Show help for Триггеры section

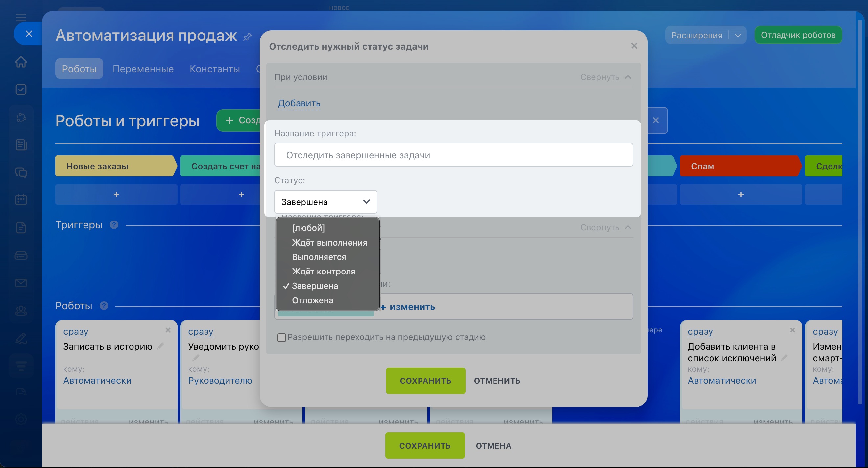click(114, 225)
